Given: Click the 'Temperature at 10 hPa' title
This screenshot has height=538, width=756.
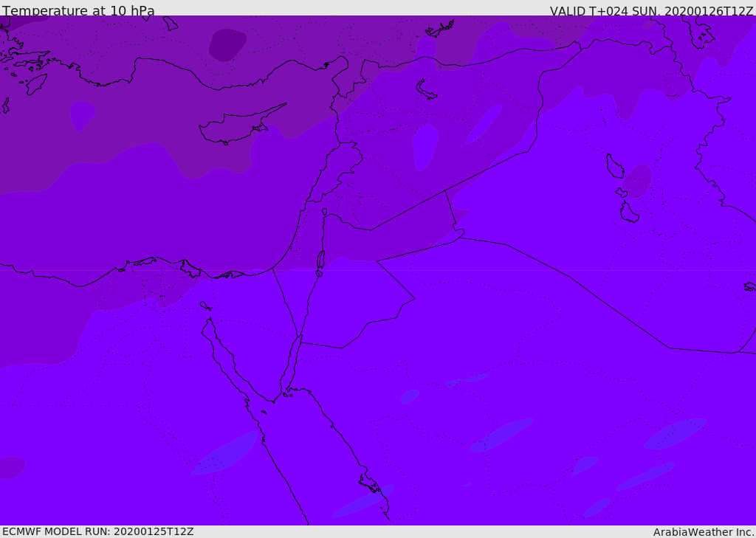Looking at the screenshot, I should [x=78, y=10].
